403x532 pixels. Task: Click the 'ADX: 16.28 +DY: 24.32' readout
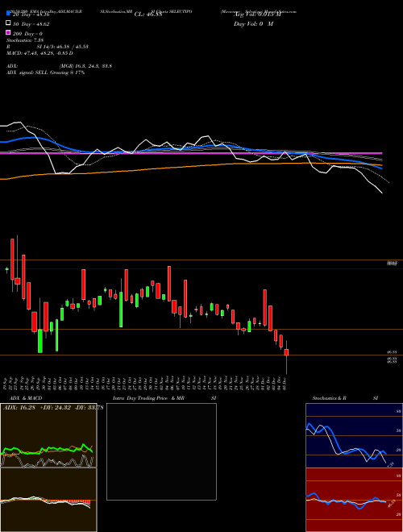[38, 407]
